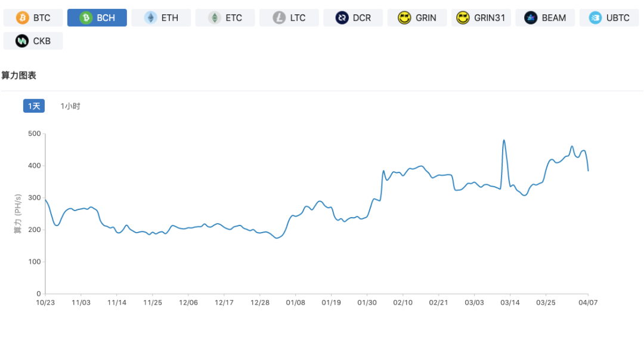Click the 04/07 end date label
Screen dimensions: 644x337
tap(588, 302)
